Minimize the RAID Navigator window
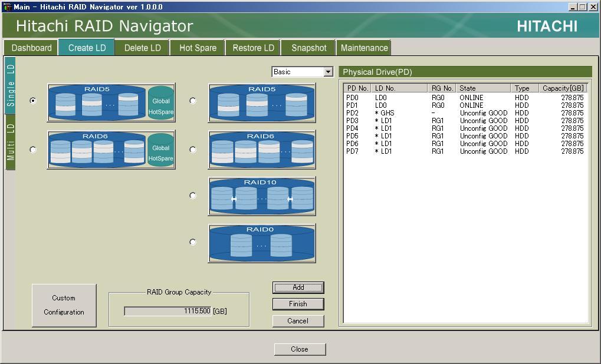The image size is (601, 364). point(573,7)
